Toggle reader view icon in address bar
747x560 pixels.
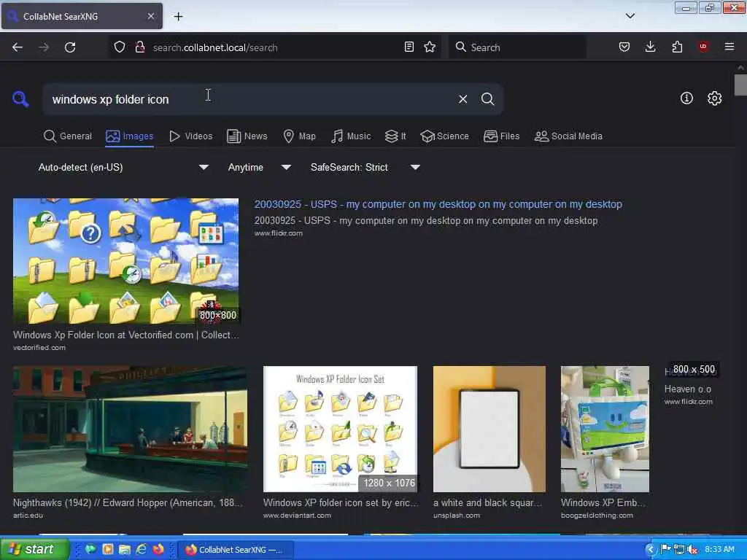point(409,47)
